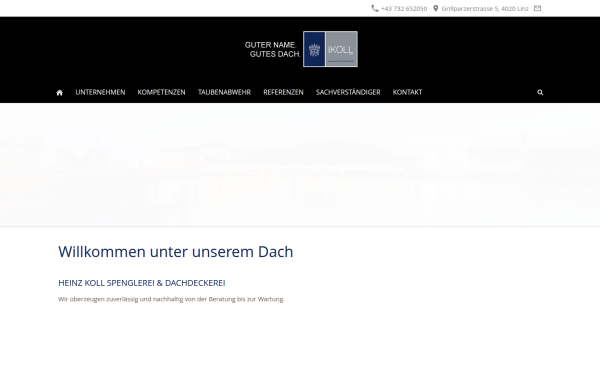Open the Kontakt page
600x375 pixels.
point(407,92)
